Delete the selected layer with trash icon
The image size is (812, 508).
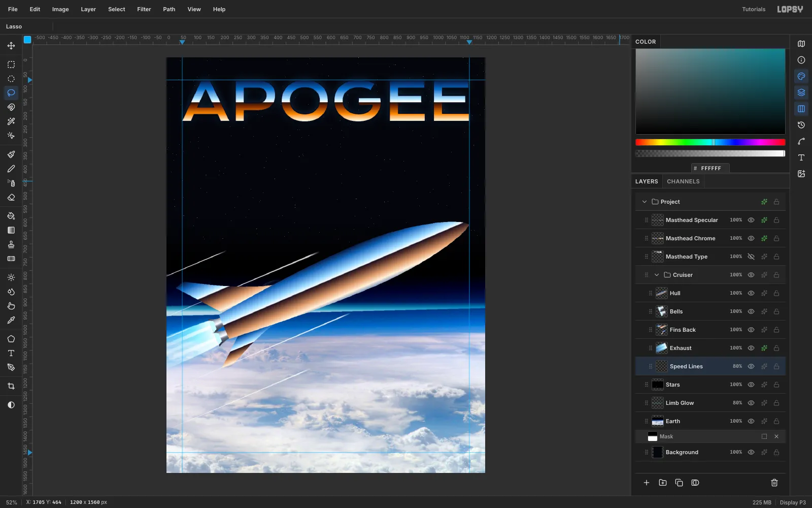(x=774, y=483)
